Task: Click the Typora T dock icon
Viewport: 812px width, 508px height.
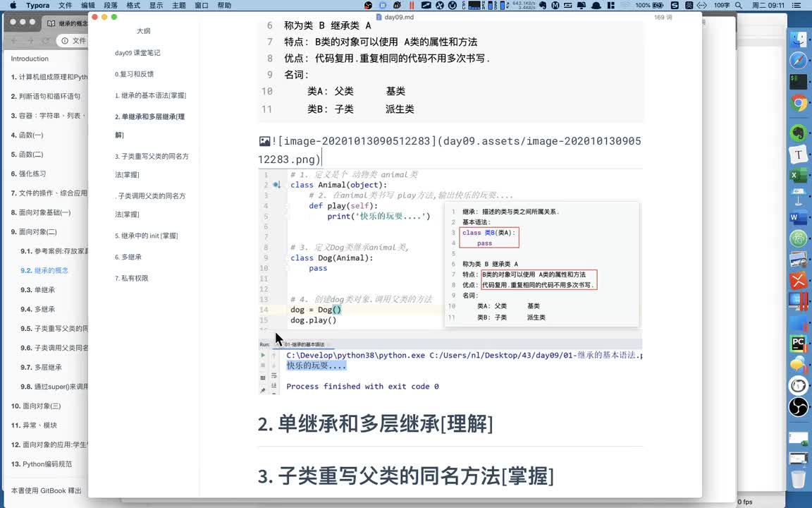Action: pos(798,154)
